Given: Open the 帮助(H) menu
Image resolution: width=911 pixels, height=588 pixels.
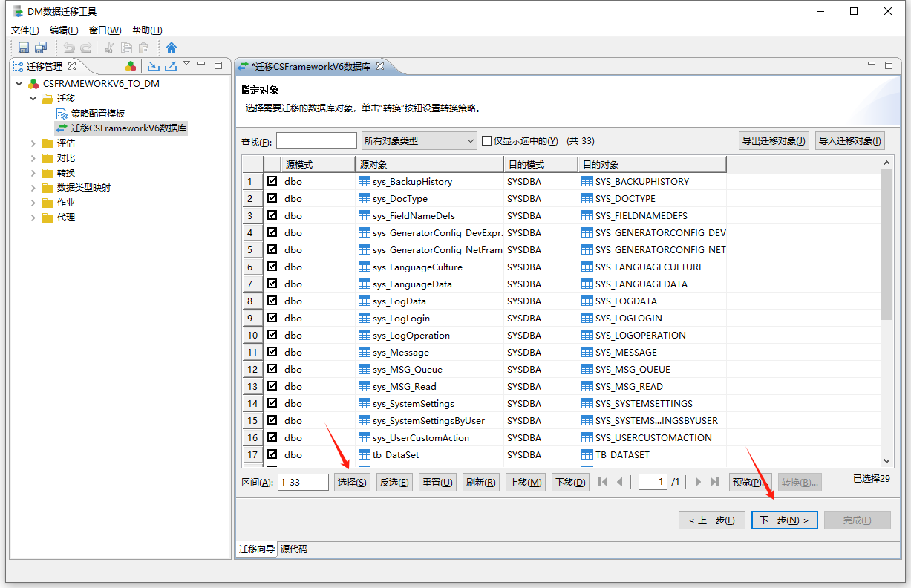Looking at the screenshot, I should pyautogui.click(x=147, y=30).
